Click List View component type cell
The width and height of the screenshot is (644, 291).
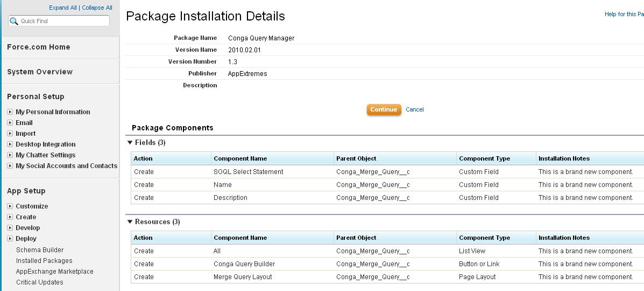pos(472,251)
